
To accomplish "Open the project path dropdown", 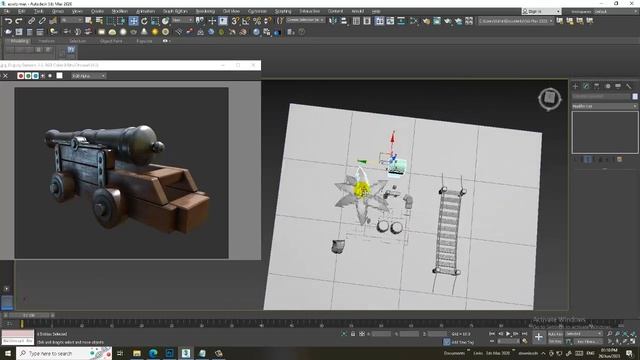I will (x=516, y=20).
